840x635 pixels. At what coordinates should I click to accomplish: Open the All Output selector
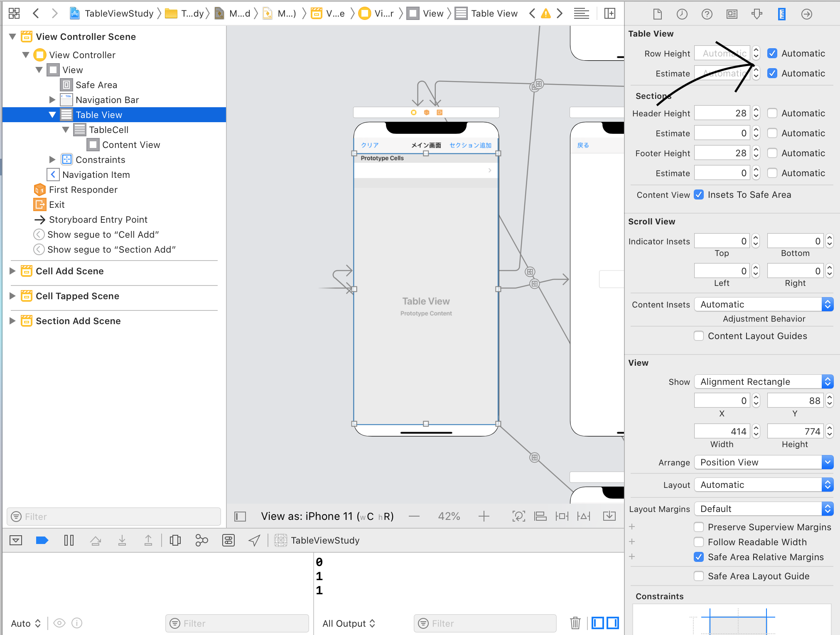click(x=349, y=623)
